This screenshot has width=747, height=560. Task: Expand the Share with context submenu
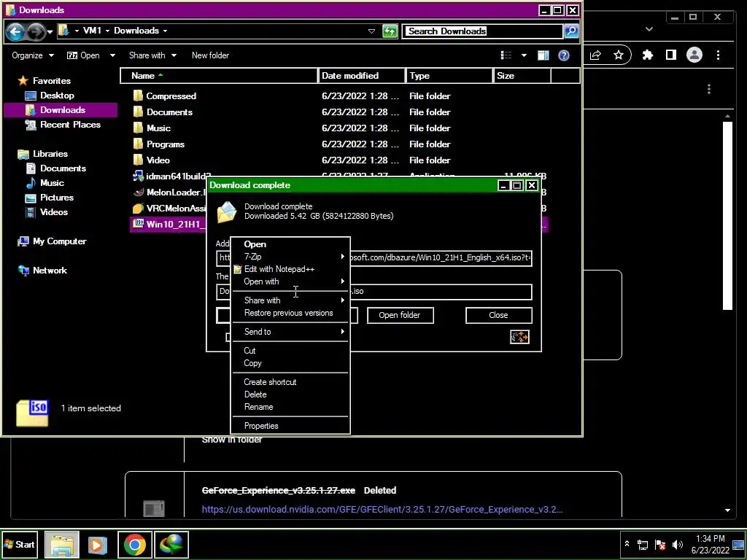coord(290,300)
